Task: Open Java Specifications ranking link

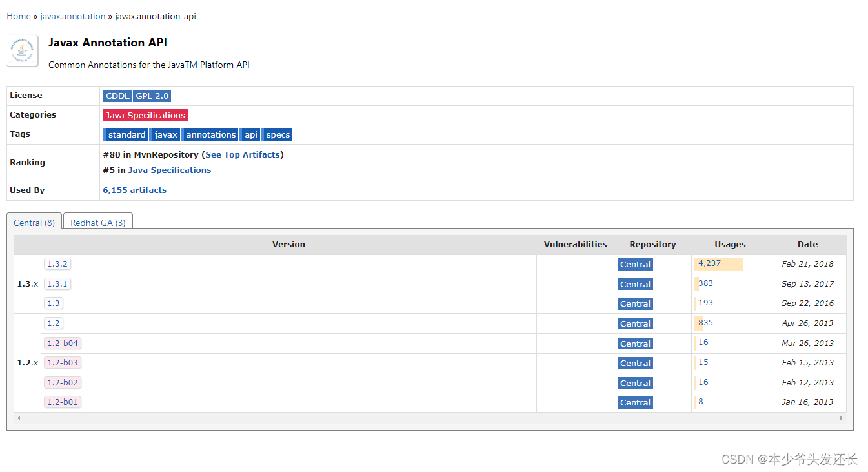Action: (170, 170)
